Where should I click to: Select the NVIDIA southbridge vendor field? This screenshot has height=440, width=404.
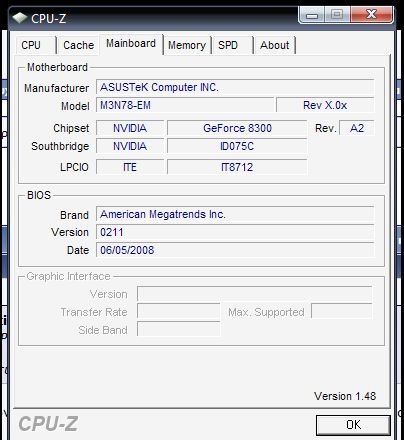pos(130,146)
